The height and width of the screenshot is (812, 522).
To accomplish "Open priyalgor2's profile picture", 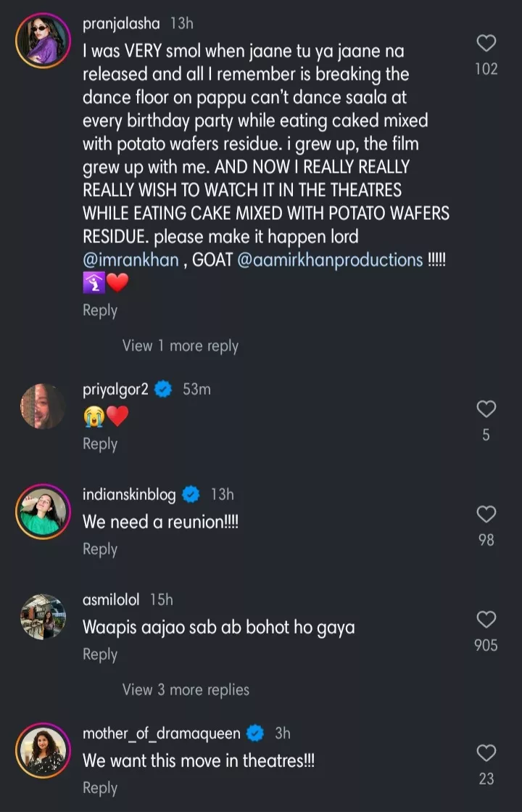I will pos(41,406).
